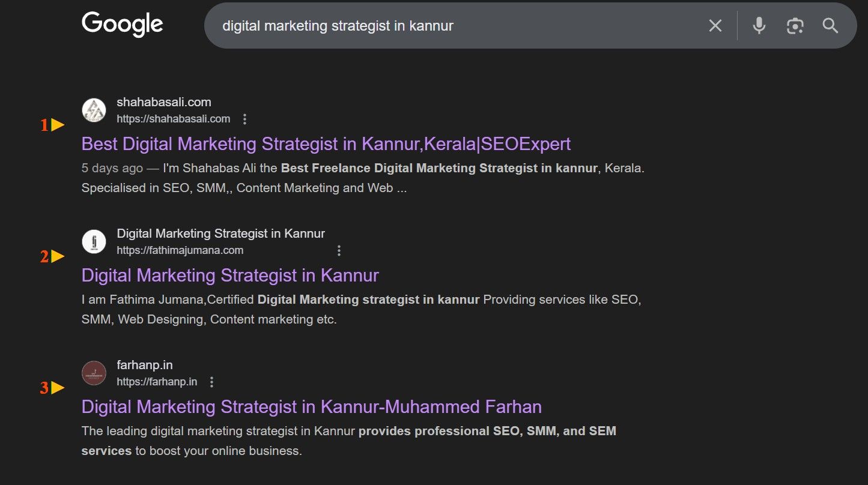Click the Google logo

122,24
